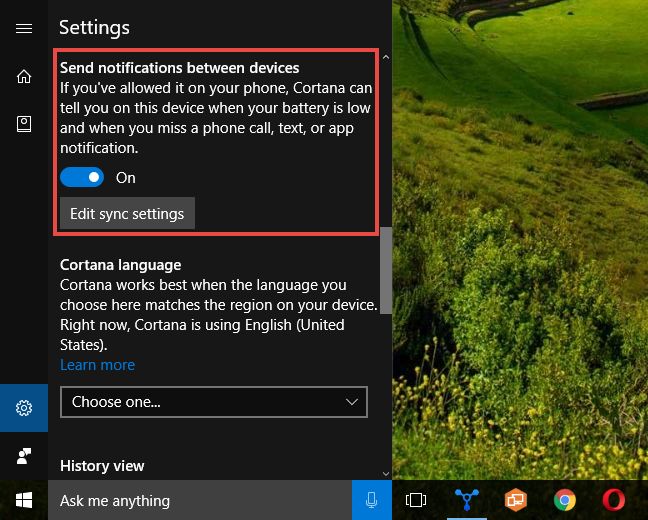Viewport: 648px width, 520px height.
Task: Select the Settings gear in sidebar
Action: click(24, 408)
